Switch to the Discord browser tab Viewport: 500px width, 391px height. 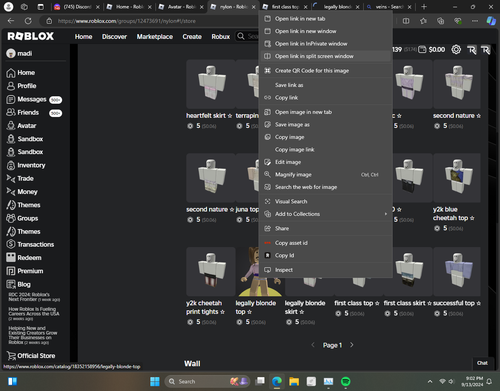tap(77, 7)
